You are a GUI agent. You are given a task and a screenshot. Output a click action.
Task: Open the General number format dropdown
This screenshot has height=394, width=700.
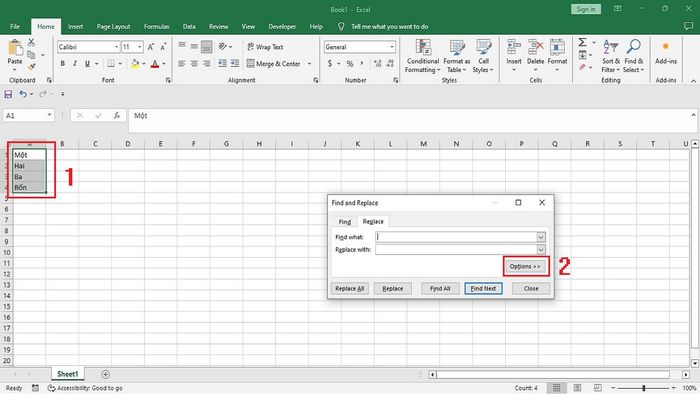392,47
